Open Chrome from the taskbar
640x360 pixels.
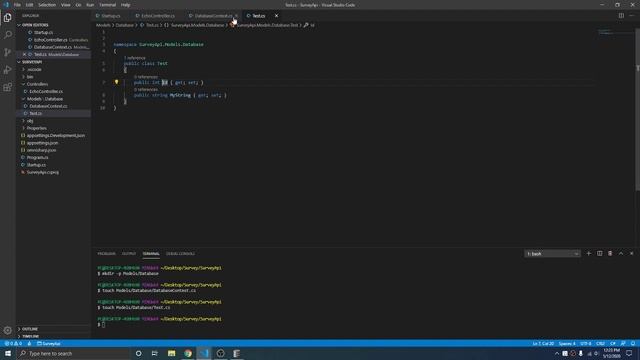click(x=188, y=353)
